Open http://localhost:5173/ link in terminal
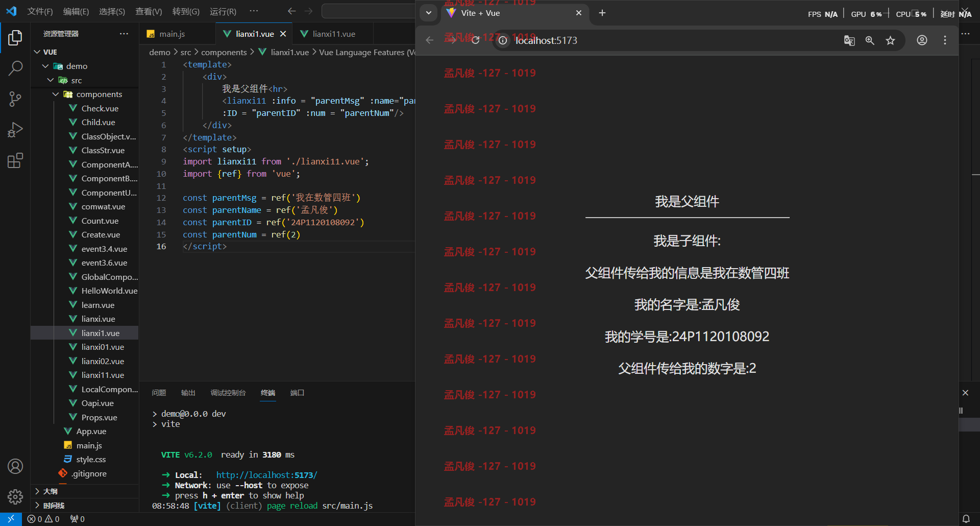980x526 pixels. tap(266, 475)
